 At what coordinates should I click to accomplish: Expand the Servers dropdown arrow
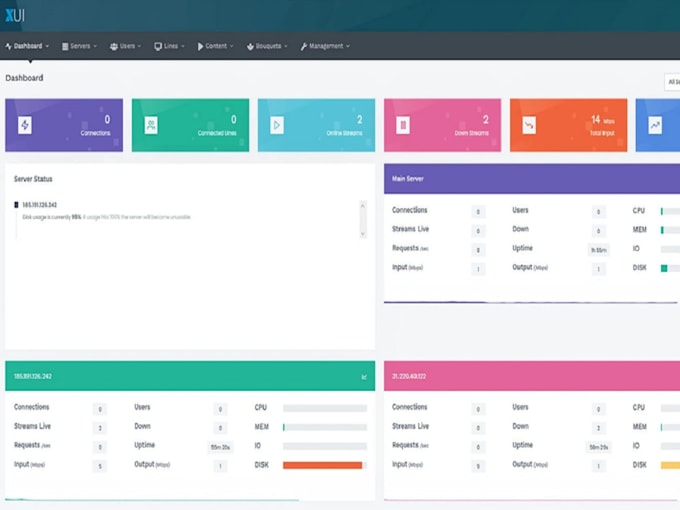coord(95,46)
